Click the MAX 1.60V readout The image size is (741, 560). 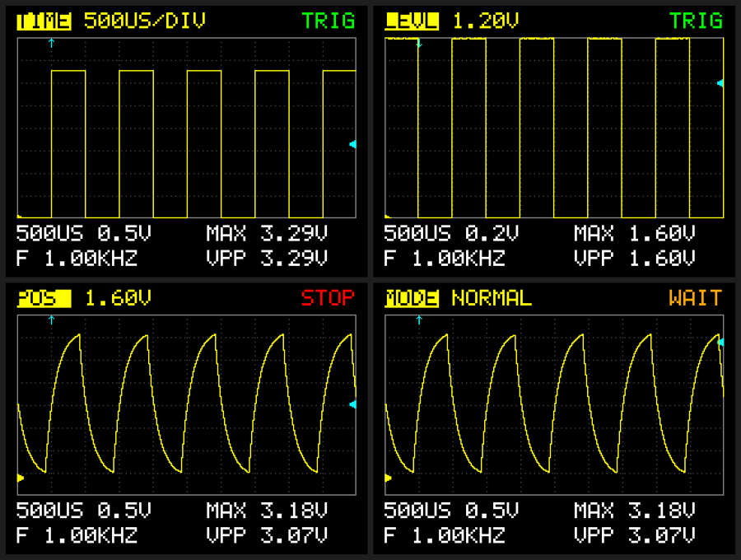(x=635, y=233)
